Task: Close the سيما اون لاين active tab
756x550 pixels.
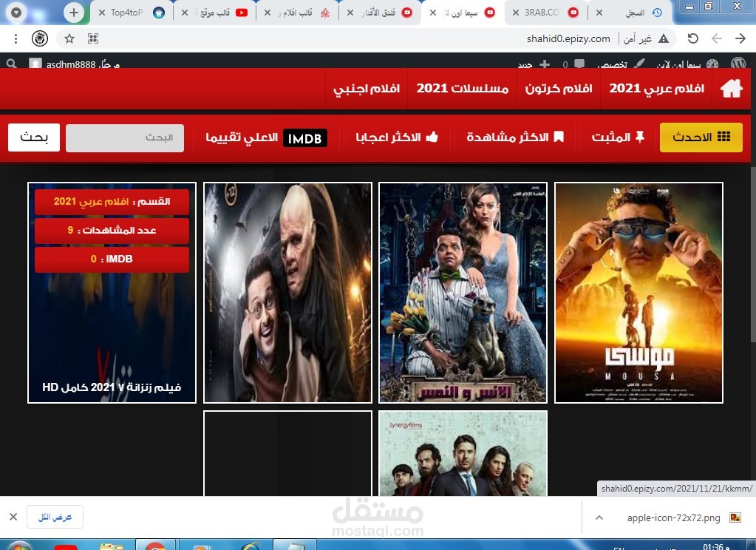Action: coord(433,13)
